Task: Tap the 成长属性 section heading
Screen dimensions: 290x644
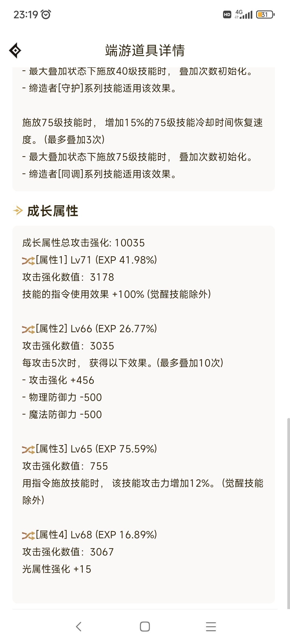Action: [x=53, y=211]
